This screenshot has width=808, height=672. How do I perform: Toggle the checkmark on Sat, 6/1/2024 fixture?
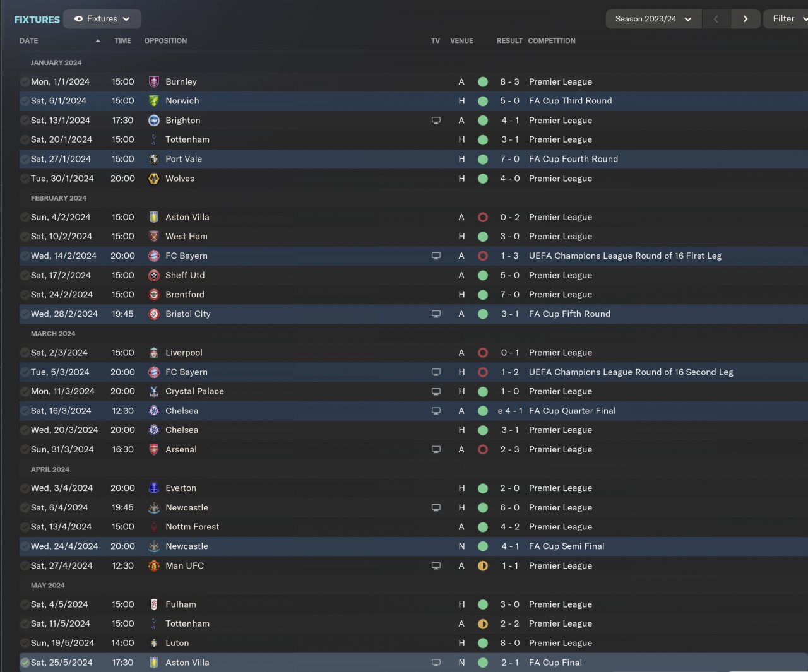tap(25, 101)
